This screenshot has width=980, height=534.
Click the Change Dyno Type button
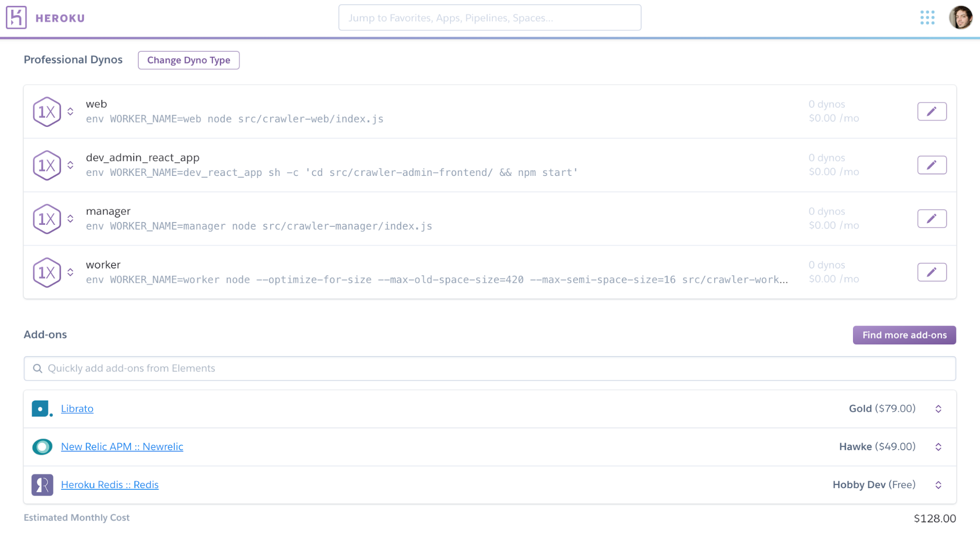pyautogui.click(x=189, y=60)
